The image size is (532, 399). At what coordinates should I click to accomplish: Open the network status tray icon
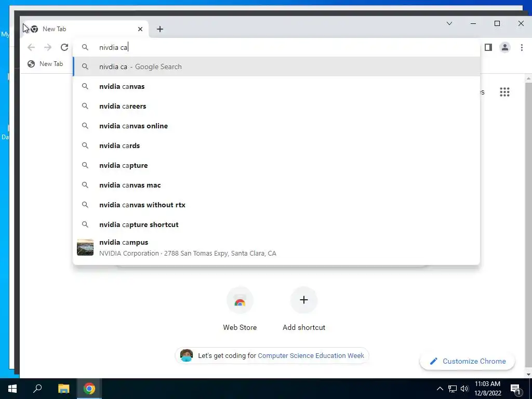coord(453,389)
